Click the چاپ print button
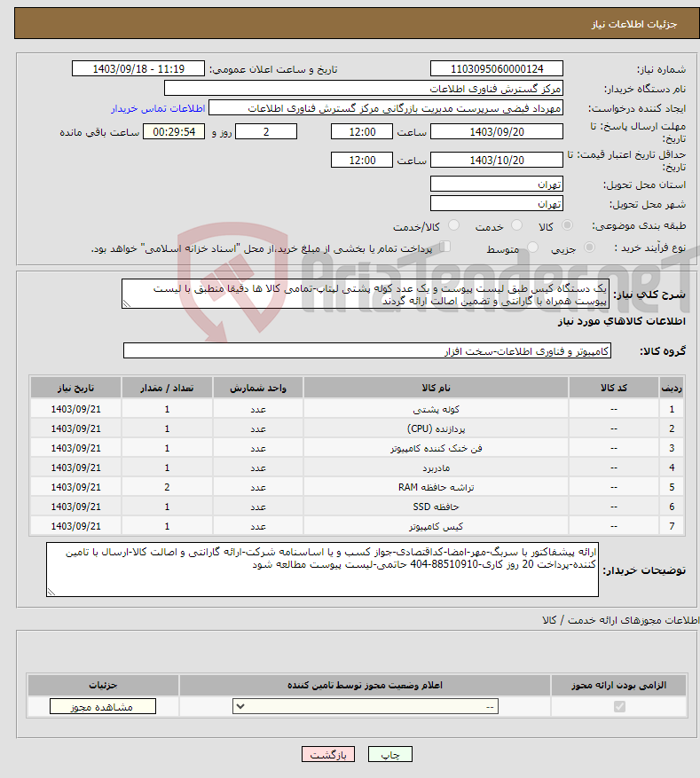 point(390,754)
